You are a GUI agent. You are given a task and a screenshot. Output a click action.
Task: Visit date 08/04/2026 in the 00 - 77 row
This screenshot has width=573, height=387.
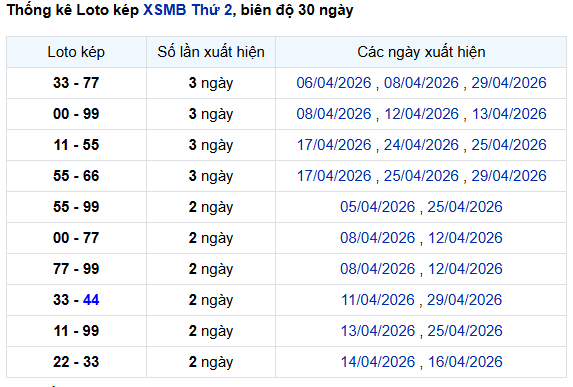377,238
